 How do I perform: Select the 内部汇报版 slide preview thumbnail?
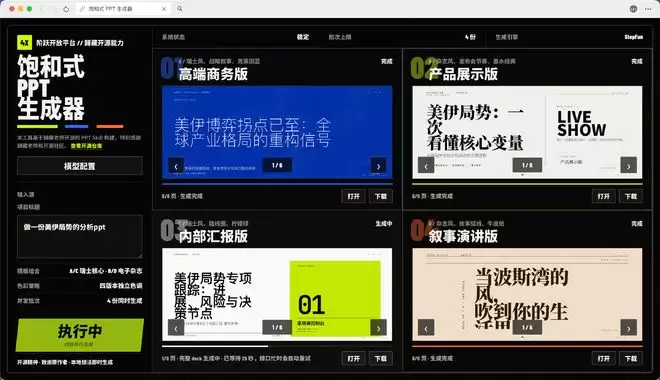click(277, 295)
